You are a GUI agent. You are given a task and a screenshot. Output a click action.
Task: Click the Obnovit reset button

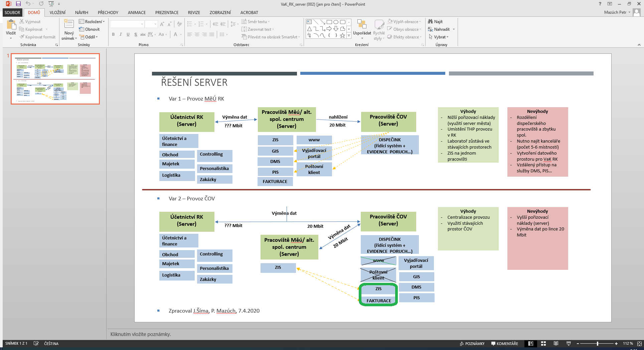click(x=89, y=29)
